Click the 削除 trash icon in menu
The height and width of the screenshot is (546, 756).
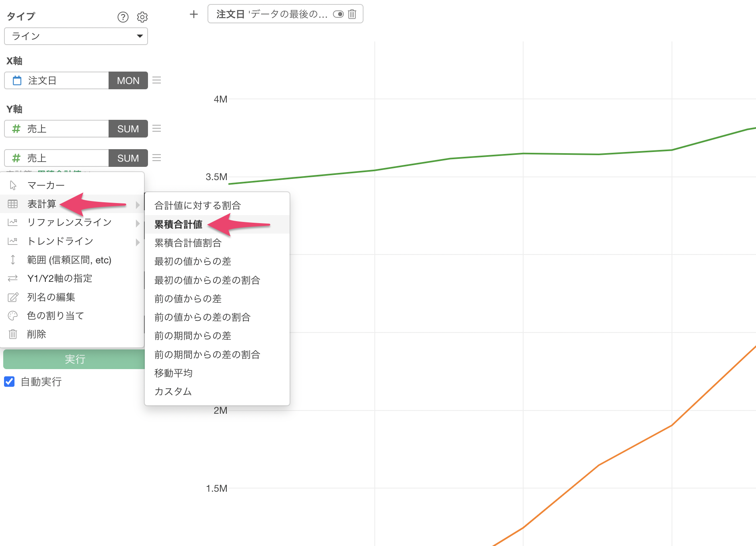point(13,334)
